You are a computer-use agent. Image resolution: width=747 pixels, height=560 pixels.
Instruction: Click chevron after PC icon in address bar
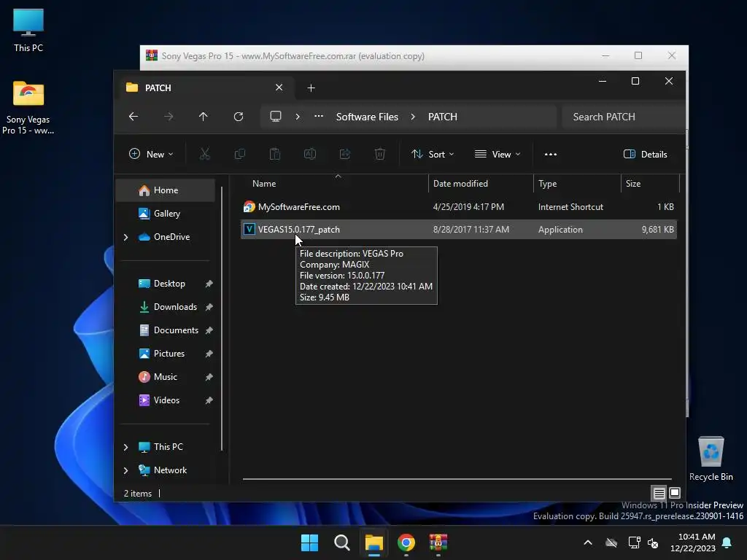(x=298, y=117)
